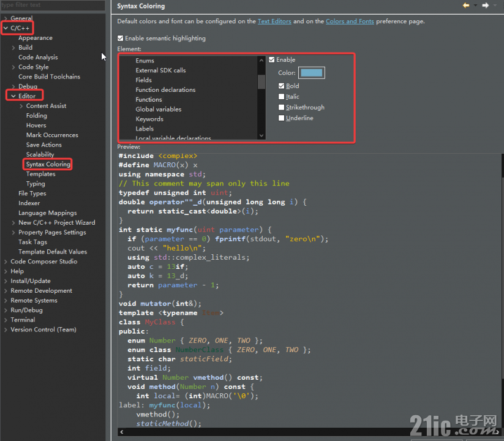The height and width of the screenshot is (441, 504).
Task: Expand the Remote Systems node
Action: tap(6, 301)
